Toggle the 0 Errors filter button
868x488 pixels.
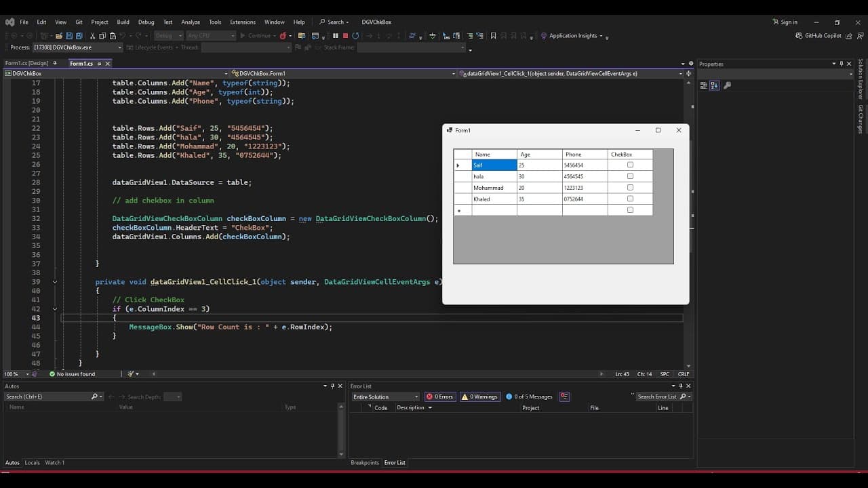pyautogui.click(x=439, y=396)
